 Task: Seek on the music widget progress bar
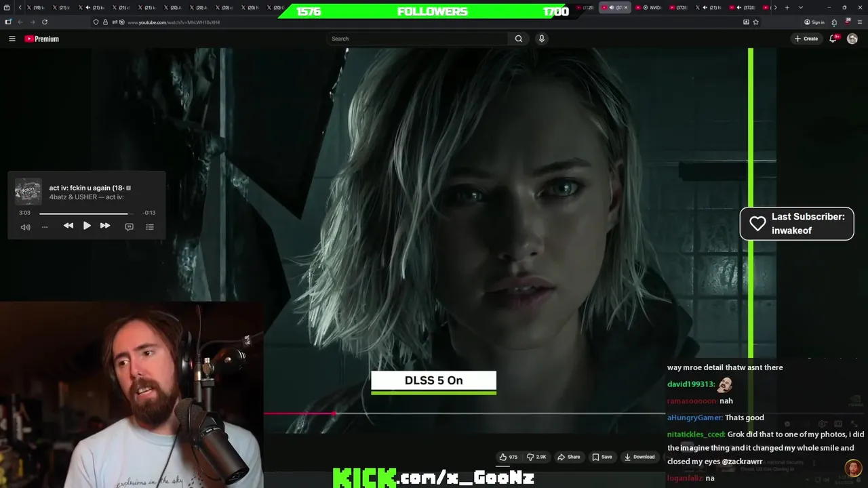click(86, 213)
